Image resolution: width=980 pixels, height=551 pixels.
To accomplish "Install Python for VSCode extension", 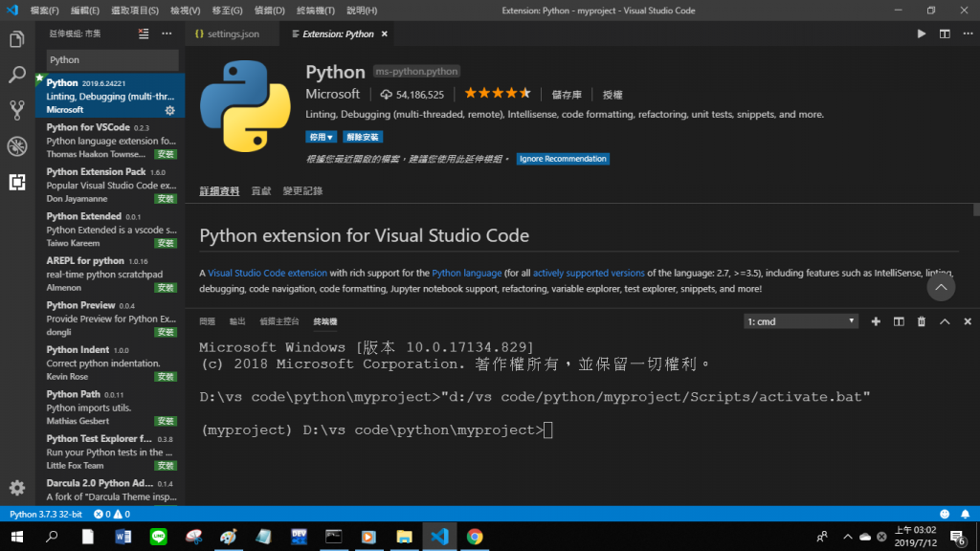I will [x=166, y=154].
